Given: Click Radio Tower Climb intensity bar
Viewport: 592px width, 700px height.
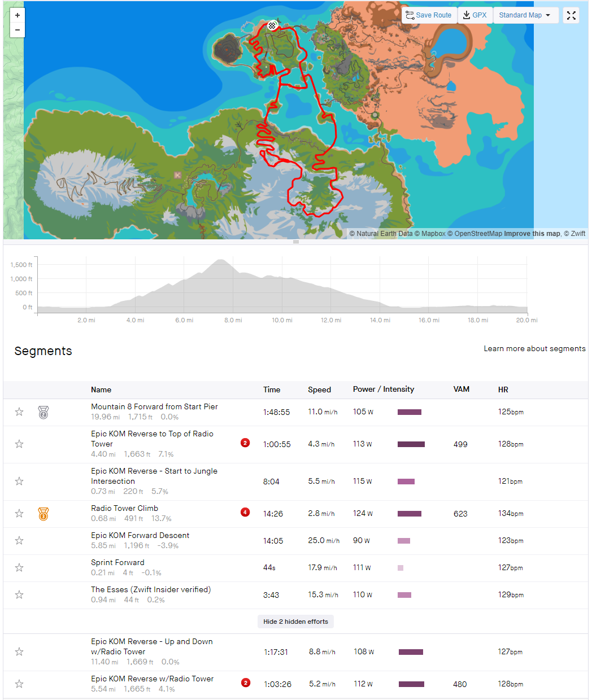Looking at the screenshot, I should (x=410, y=514).
